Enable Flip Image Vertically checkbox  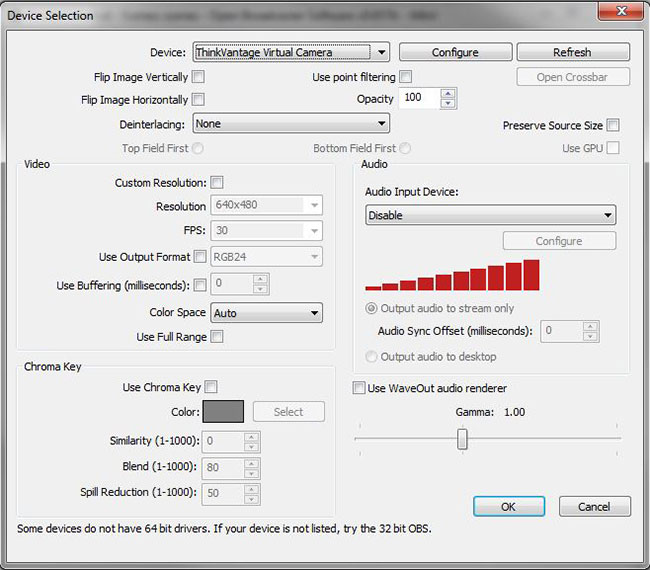point(198,76)
